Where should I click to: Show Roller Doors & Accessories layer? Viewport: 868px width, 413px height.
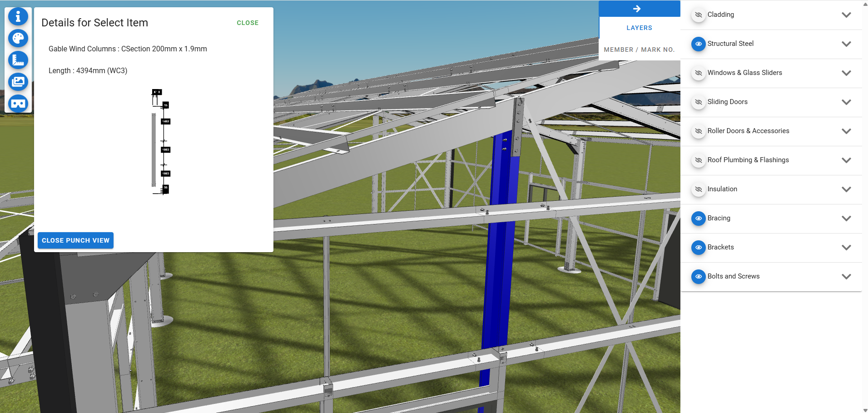pyautogui.click(x=699, y=131)
